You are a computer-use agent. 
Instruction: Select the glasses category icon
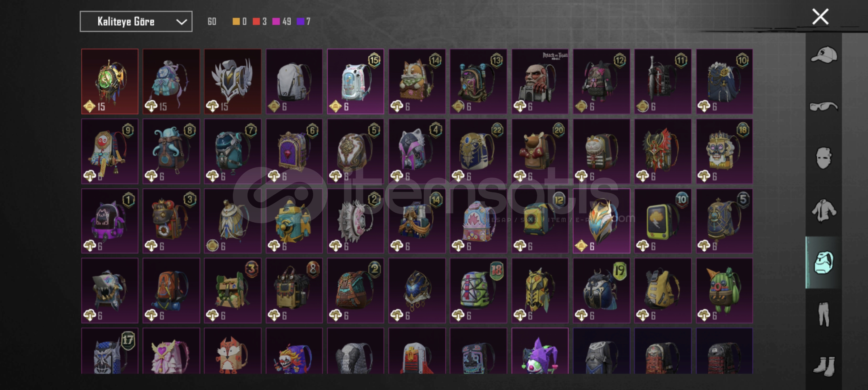tap(824, 107)
